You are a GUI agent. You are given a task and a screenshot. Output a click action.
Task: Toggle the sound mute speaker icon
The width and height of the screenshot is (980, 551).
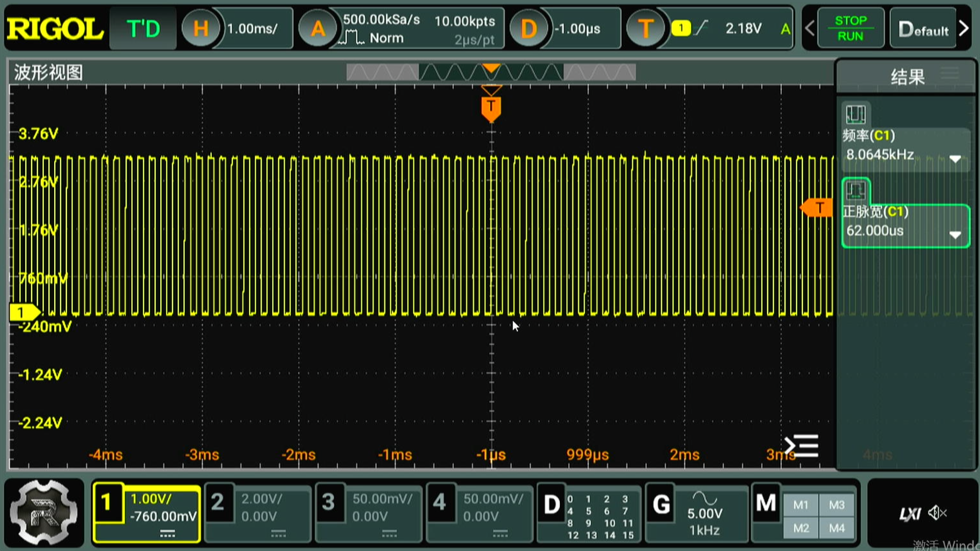tap(937, 513)
